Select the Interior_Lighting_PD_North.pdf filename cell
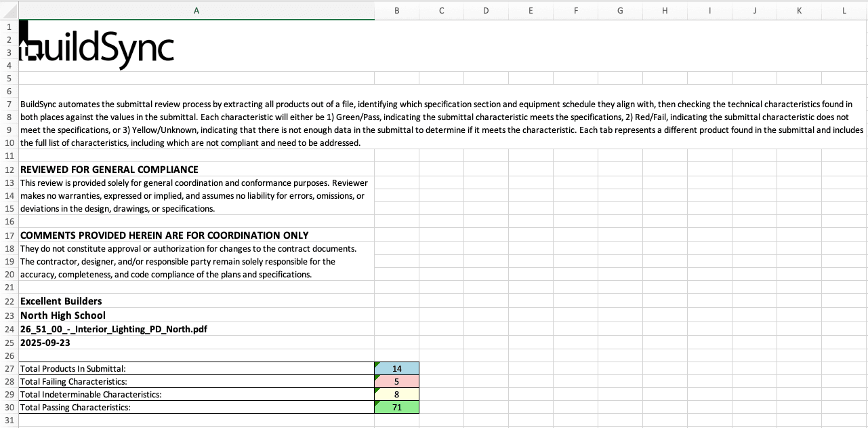Viewport: 868px width, 428px height. coord(197,329)
